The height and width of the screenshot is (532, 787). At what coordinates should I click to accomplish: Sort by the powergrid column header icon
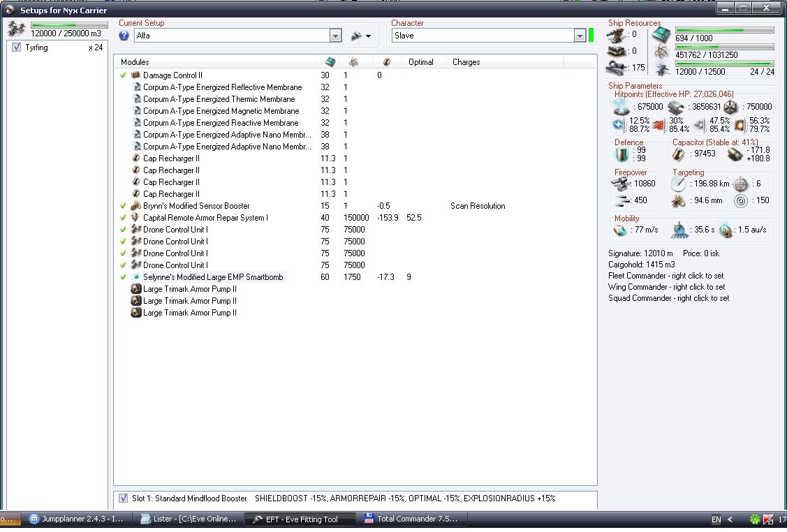pos(354,61)
